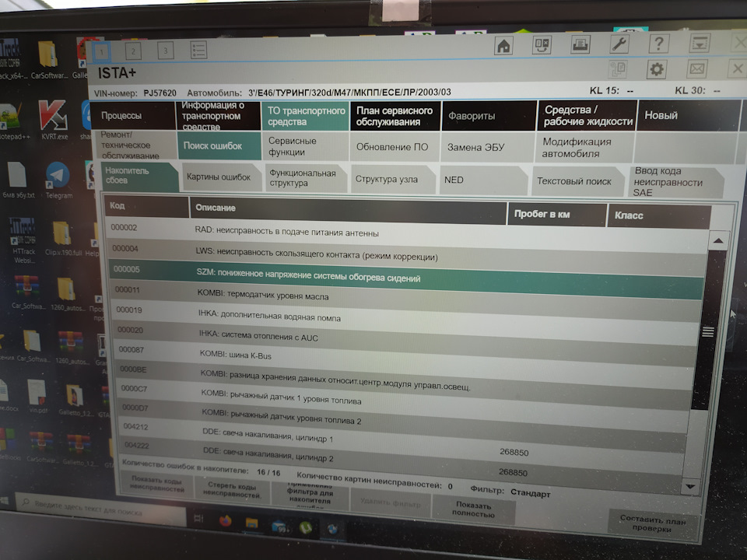This screenshot has width=747, height=560.
Task: Switch to Структура узла tab
Action: point(392,179)
